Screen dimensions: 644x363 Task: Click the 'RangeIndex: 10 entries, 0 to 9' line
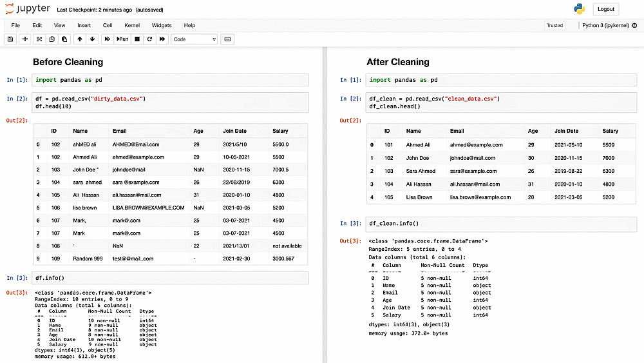pos(82,299)
